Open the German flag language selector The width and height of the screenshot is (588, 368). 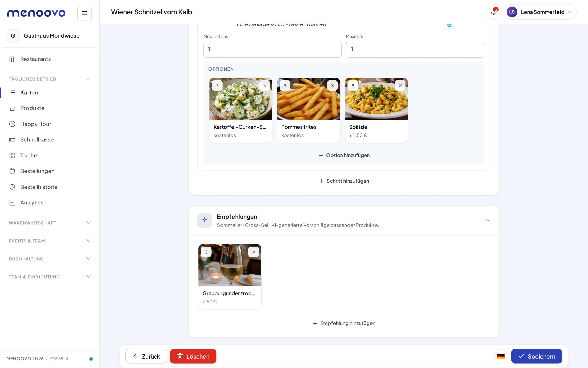501,356
